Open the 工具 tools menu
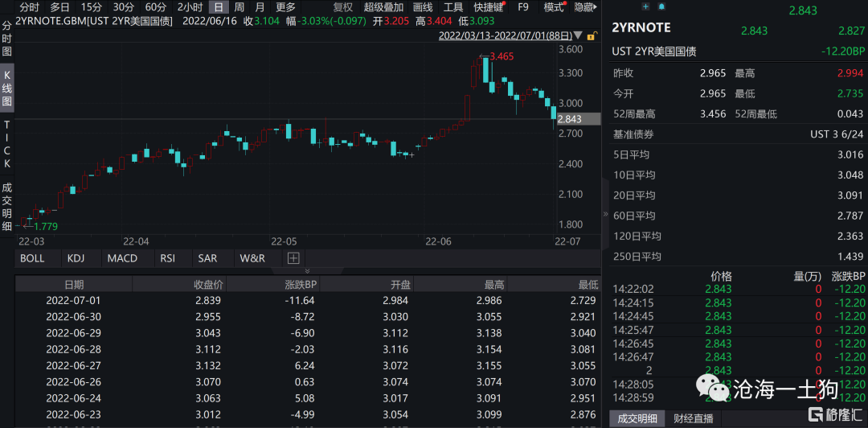 (453, 8)
